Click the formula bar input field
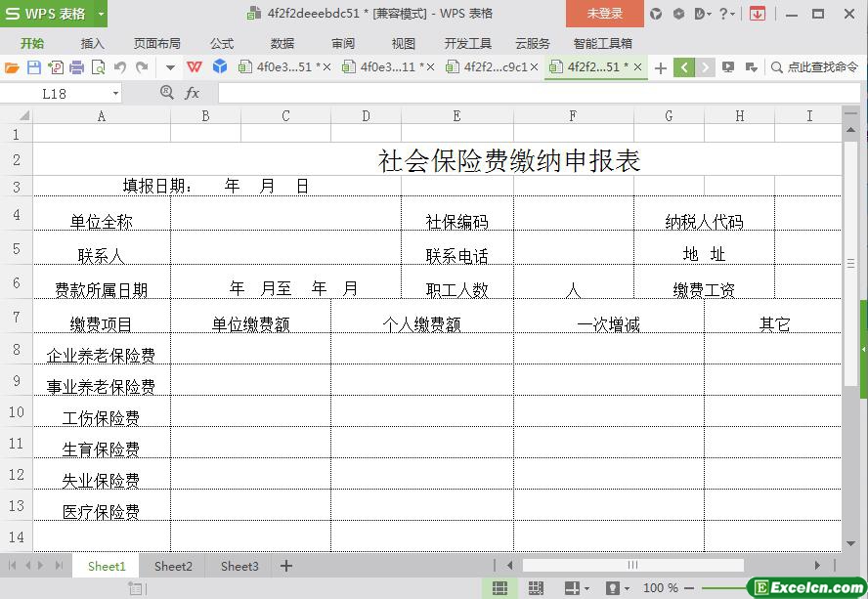Viewport: 868px width, 599px height. 528,93
